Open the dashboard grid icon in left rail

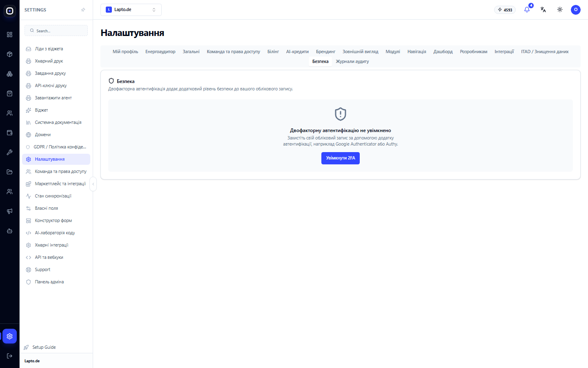point(10,35)
